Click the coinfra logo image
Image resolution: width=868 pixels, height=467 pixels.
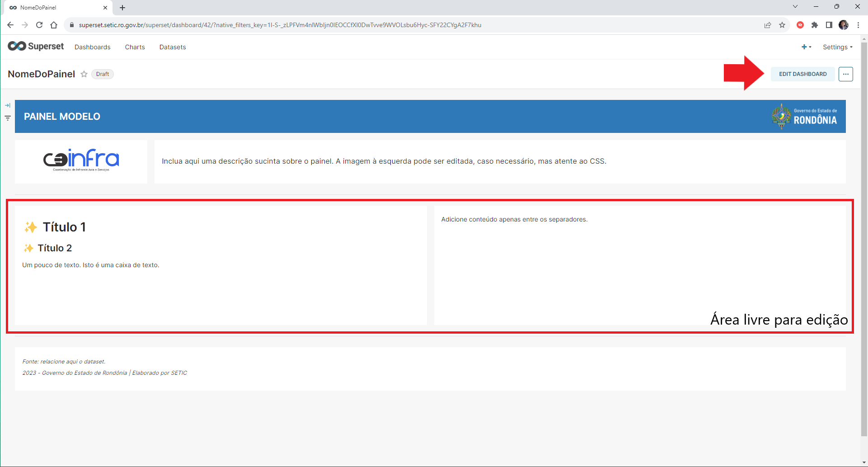click(x=81, y=160)
